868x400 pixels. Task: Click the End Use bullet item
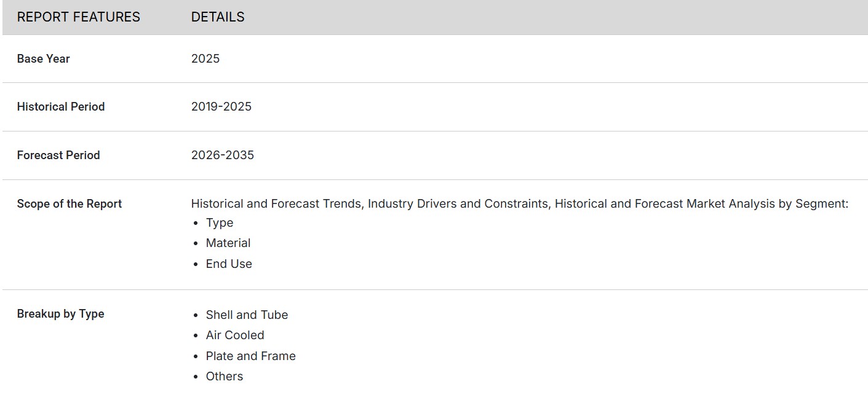click(229, 264)
